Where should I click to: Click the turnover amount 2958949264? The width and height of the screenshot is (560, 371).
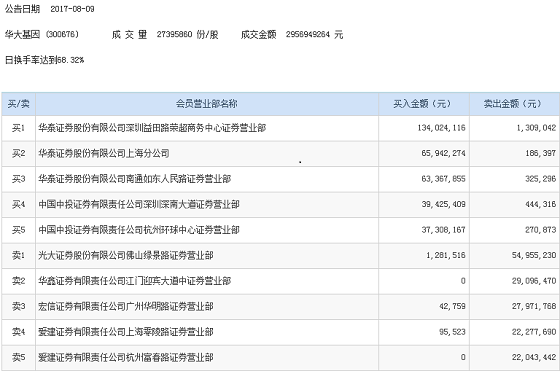[308, 34]
